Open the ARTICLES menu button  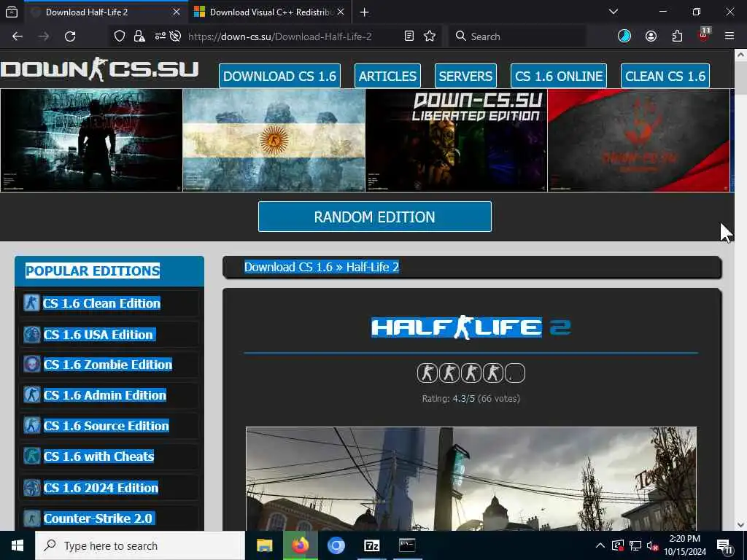coord(387,76)
